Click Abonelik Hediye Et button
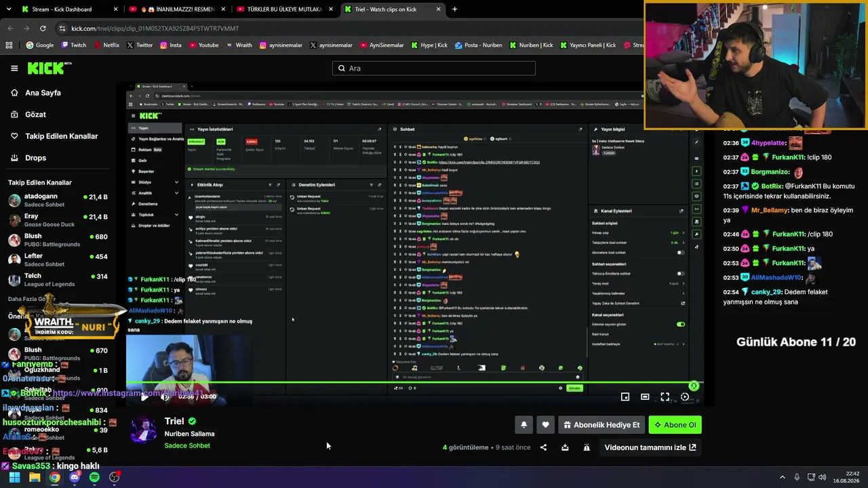 601,425
